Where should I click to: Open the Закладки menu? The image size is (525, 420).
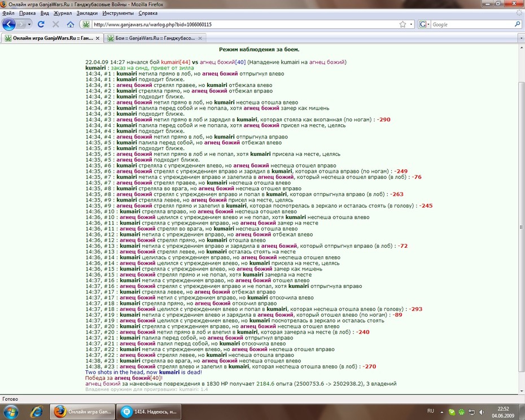tap(87, 13)
